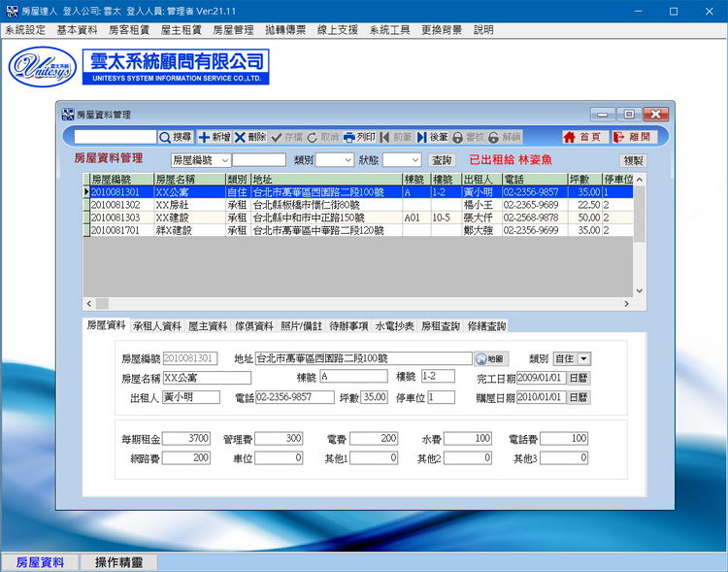Click the 刪除 delete record button
Viewport: 728px width, 572px height.
250,138
